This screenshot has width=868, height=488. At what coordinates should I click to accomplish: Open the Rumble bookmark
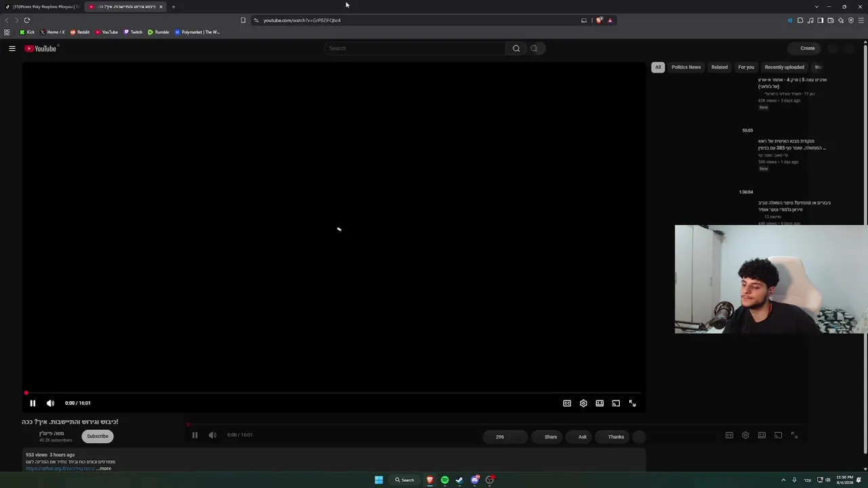pos(159,32)
